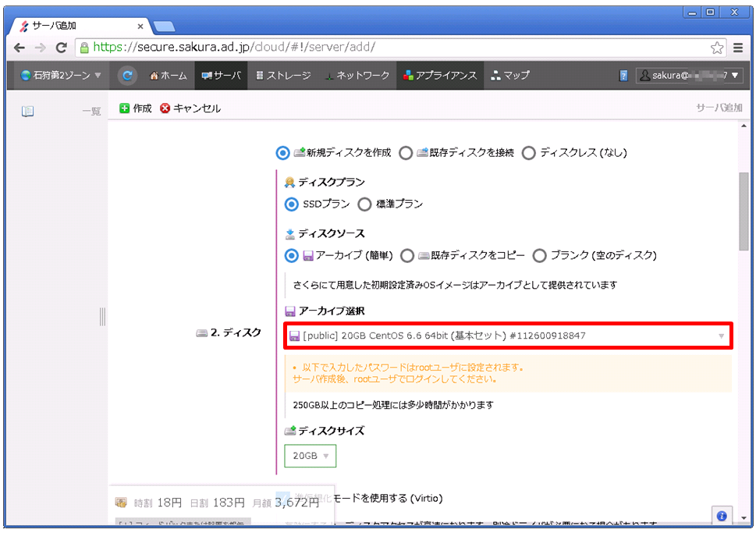
Task: Open the アーカイブ選択 CentOS dropdown
Action: pyautogui.click(x=507, y=336)
